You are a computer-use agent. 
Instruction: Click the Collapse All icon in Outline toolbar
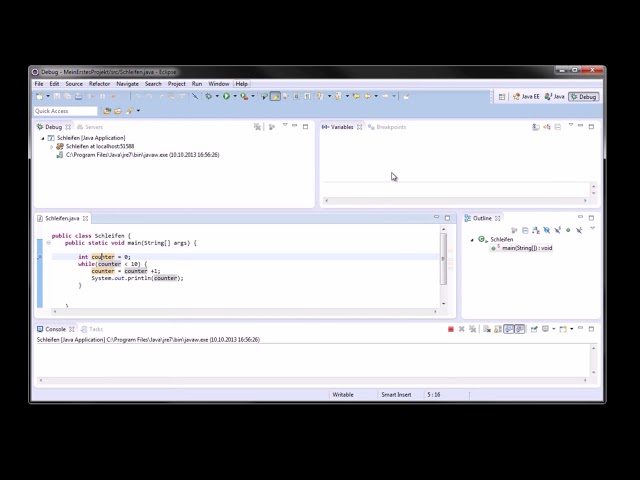tap(525, 230)
